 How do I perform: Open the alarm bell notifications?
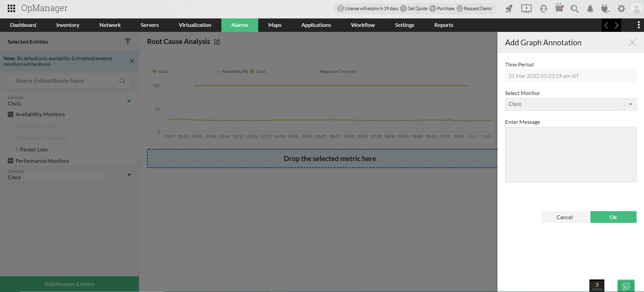click(590, 9)
